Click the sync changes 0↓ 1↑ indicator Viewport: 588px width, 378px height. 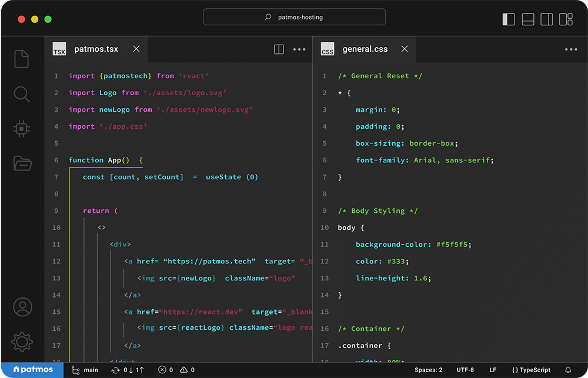(128, 370)
